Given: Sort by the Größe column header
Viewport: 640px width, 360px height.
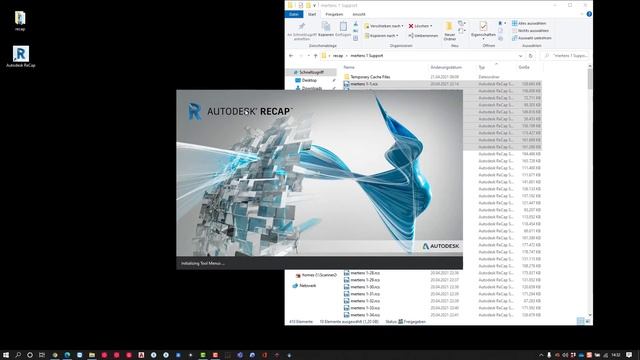Looking at the screenshot, I should click(524, 67).
